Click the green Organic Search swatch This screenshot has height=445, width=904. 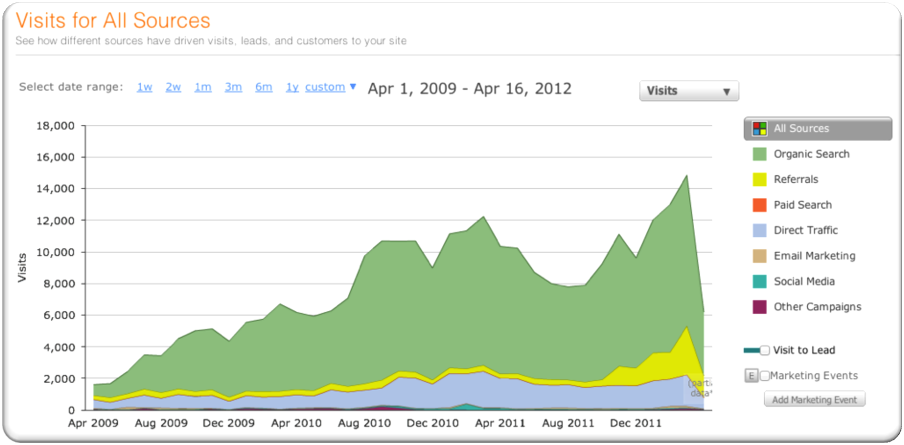point(759,154)
